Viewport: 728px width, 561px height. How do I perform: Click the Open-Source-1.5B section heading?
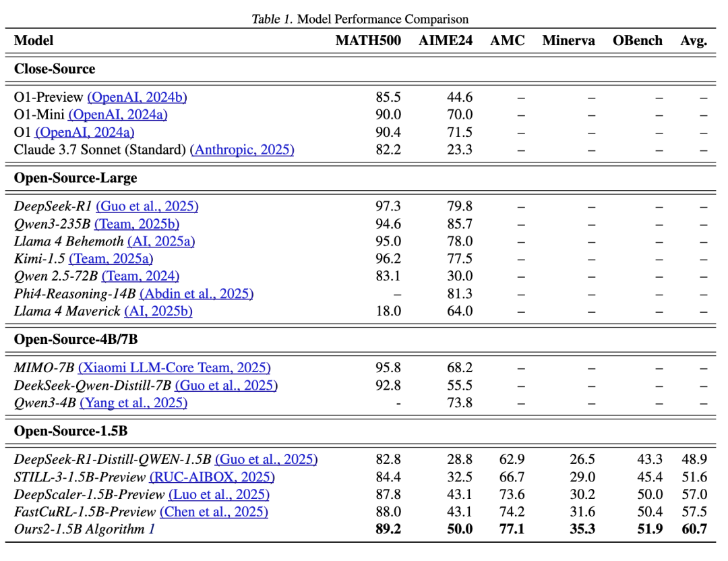(71, 432)
